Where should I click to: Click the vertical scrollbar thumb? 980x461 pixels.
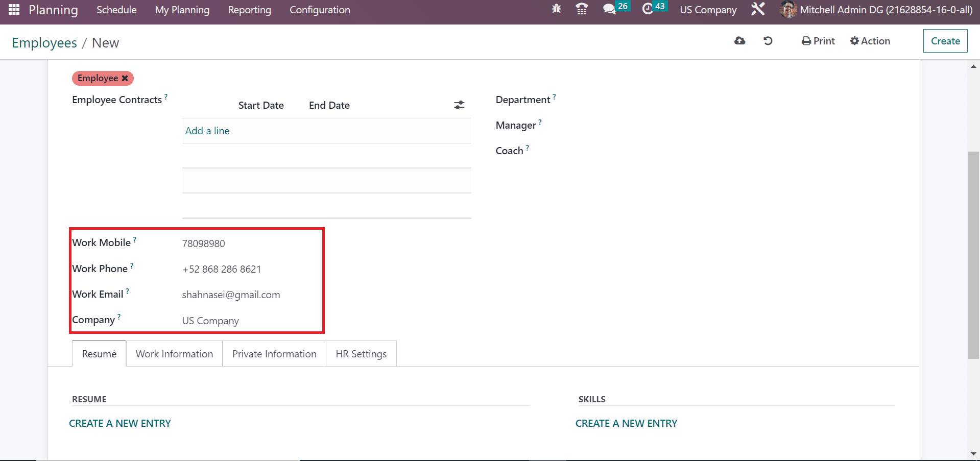[973, 255]
